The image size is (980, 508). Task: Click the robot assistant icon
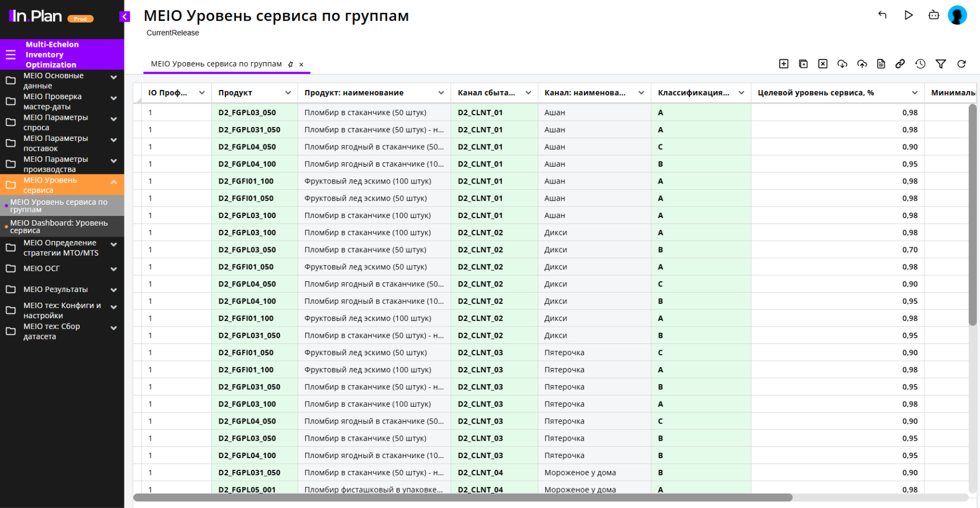tap(934, 15)
